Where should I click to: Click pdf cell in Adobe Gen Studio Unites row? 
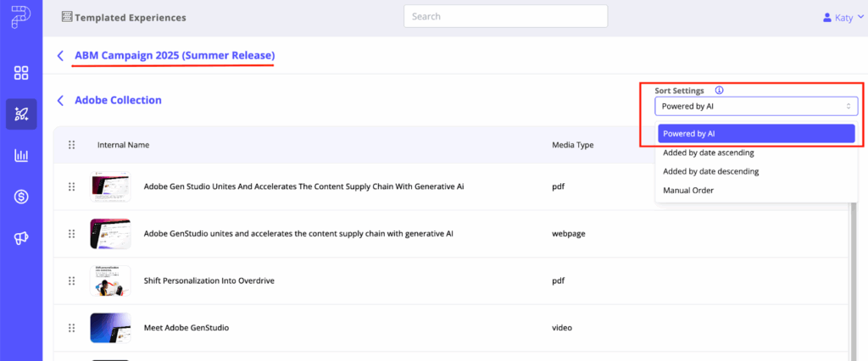coord(558,186)
